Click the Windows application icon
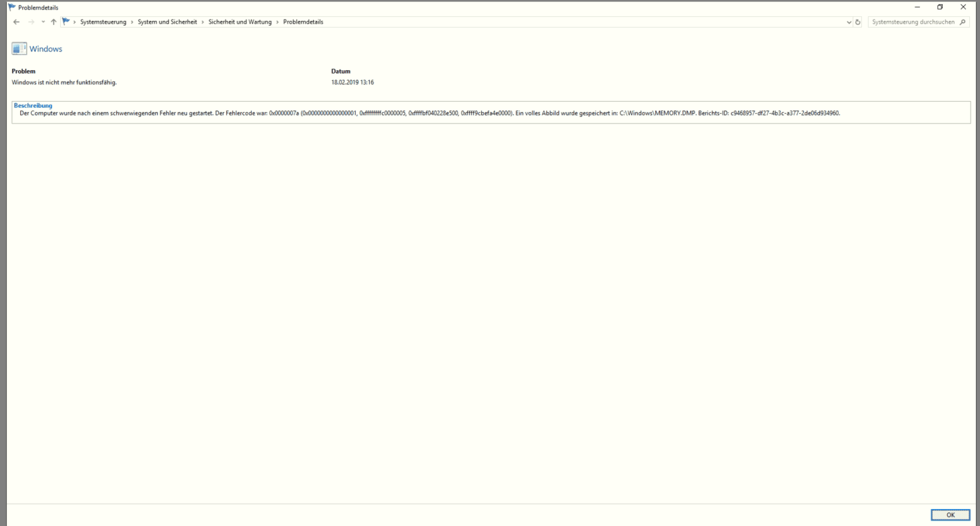This screenshot has height=526, width=980. coord(19,49)
